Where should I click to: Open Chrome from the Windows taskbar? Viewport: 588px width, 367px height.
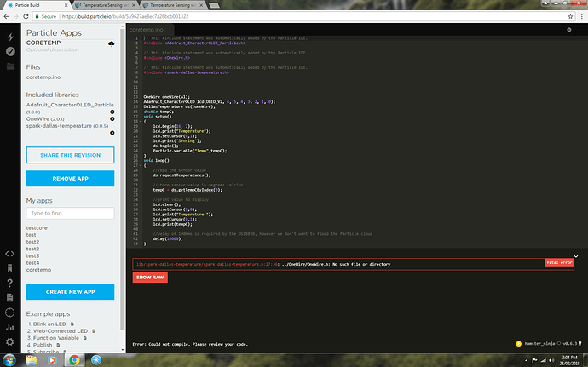point(74,360)
